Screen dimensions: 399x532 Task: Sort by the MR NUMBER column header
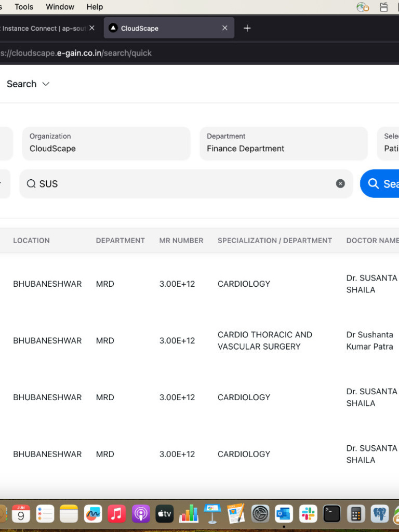click(x=181, y=241)
